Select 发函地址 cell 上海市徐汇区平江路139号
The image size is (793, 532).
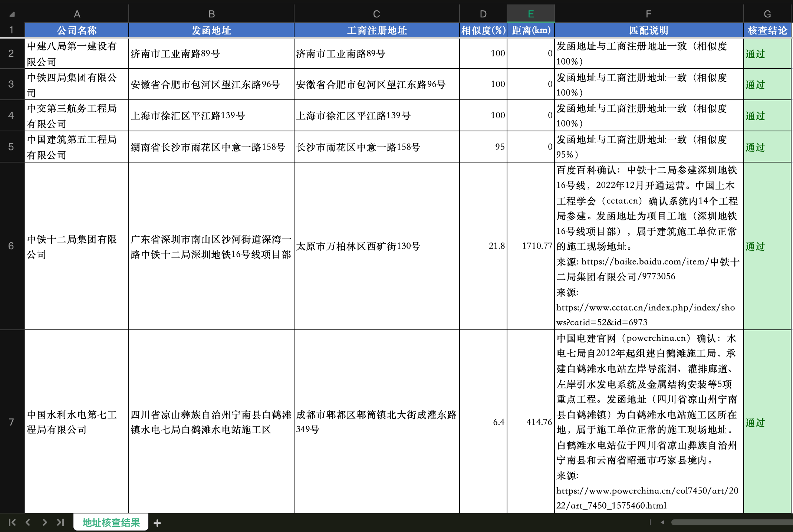point(211,116)
